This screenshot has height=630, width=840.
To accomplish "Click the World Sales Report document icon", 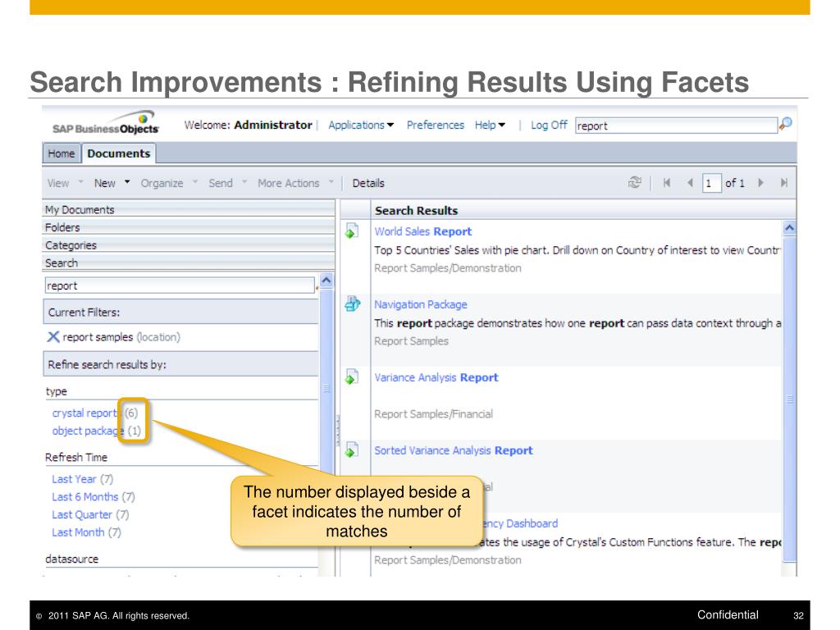I will [x=352, y=231].
